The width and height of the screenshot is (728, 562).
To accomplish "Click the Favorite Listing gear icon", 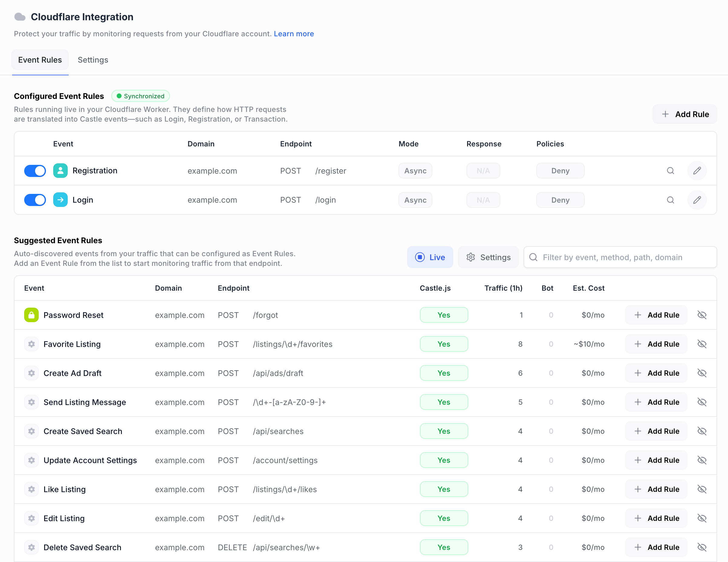I will tap(31, 344).
